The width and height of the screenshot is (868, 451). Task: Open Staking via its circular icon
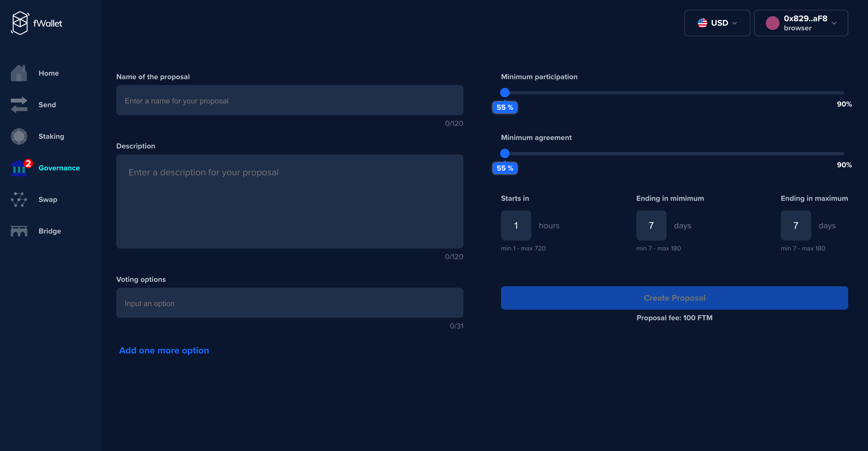[19, 136]
